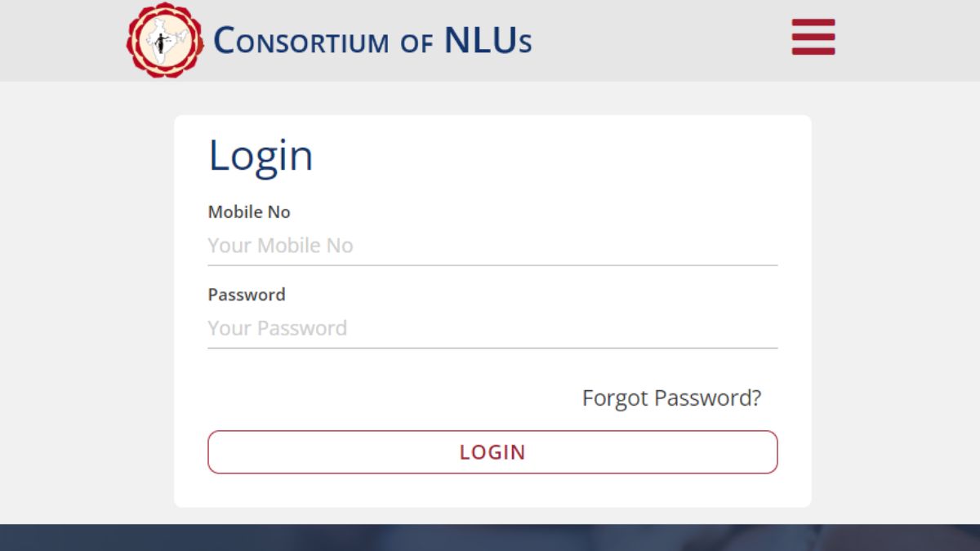Click the Consortium of NLUs emblem logo
Image resolution: width=980 pixels, height=551 pixels.
click(164, 40)
